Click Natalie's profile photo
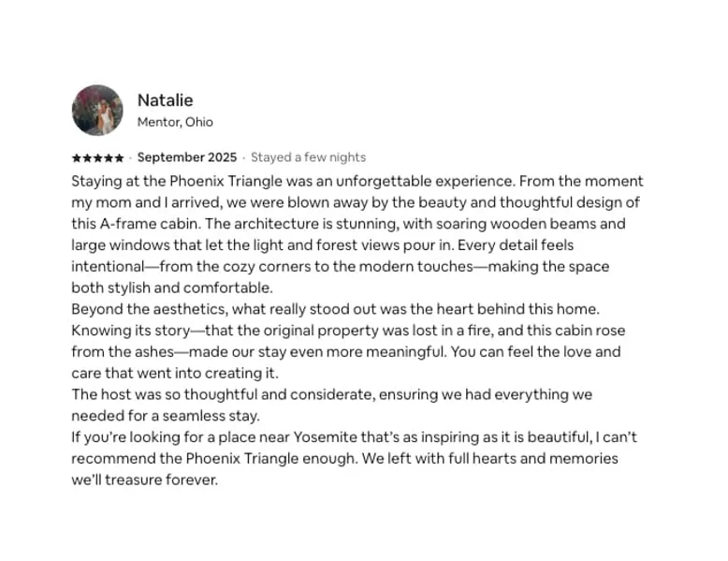This screenshot has height=561, width=728. 97,111
